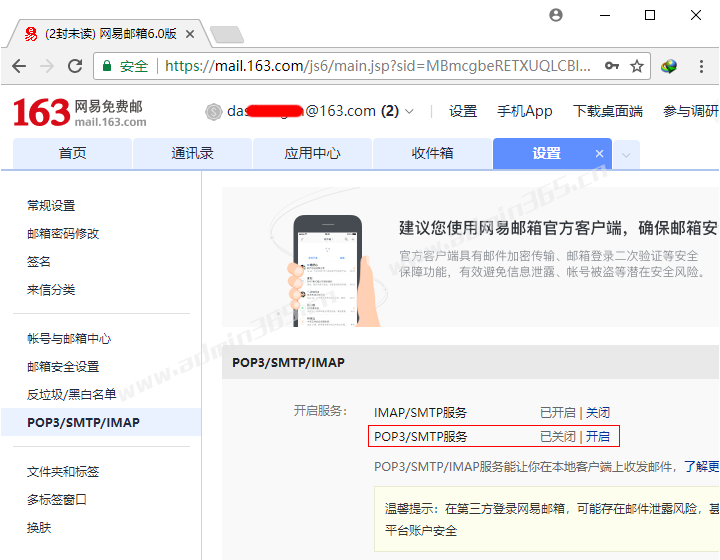Click the POP3/SMTP服务 label
This screenshot has height=560, width=720.
(420, 437)
